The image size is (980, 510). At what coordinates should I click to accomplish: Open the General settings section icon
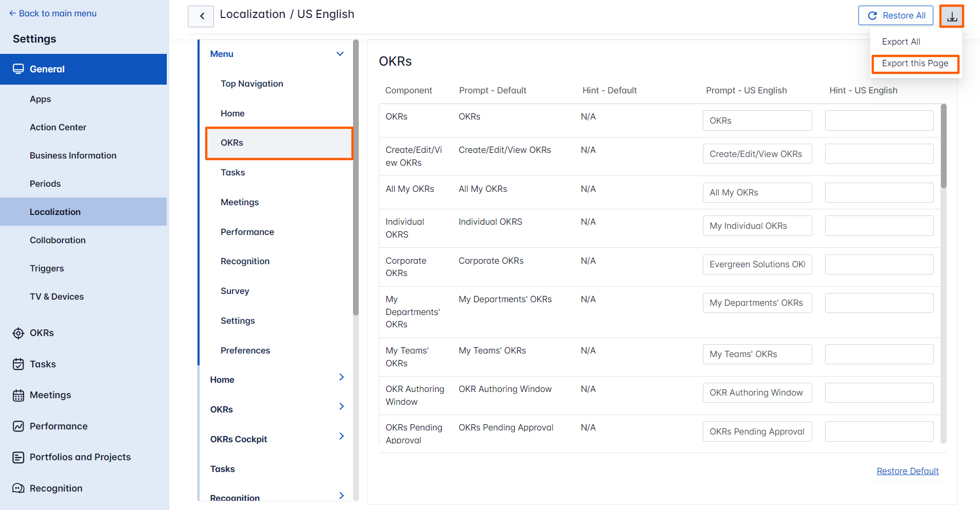19,69
